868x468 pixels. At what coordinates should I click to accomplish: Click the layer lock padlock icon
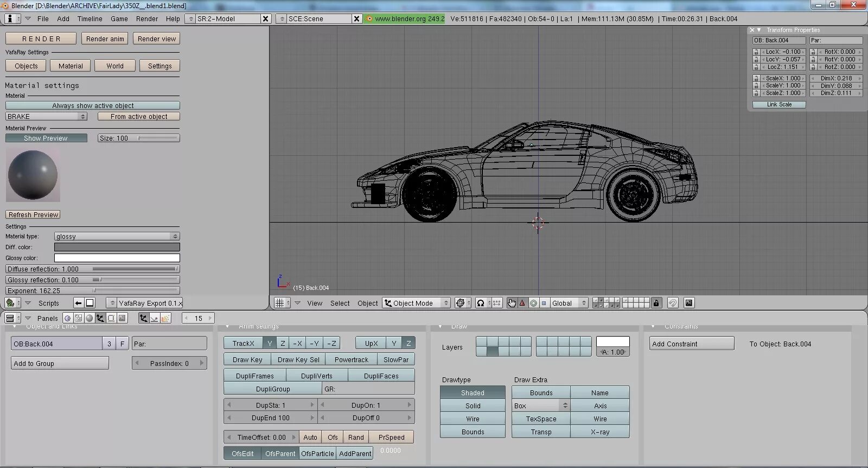point(656,303)
